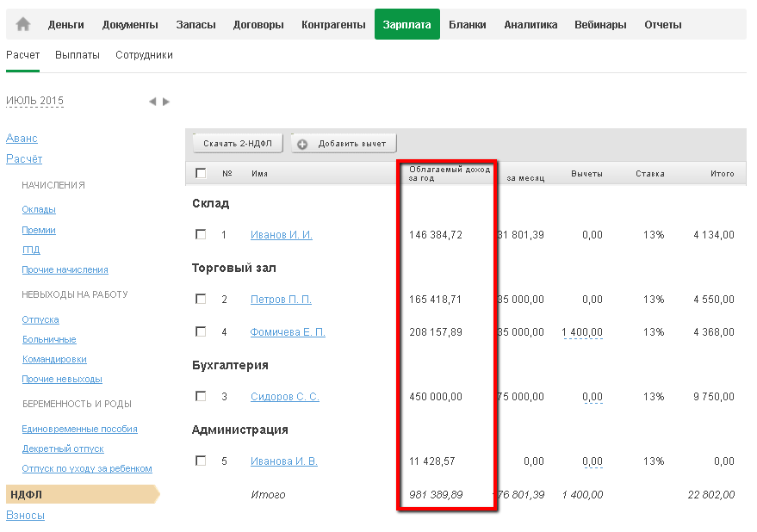Go to Больничные in the sidebar
Viewport: 757px width, 532px height.
click(49, 340)
